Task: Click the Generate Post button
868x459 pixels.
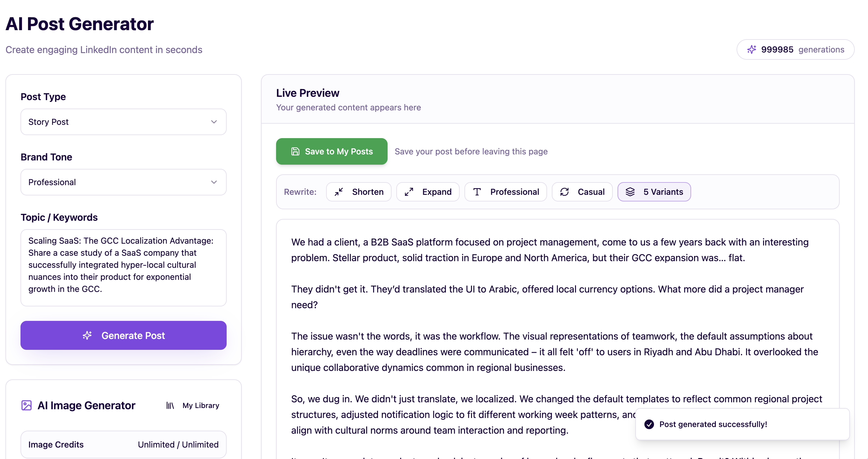Action: pos(123,335)
